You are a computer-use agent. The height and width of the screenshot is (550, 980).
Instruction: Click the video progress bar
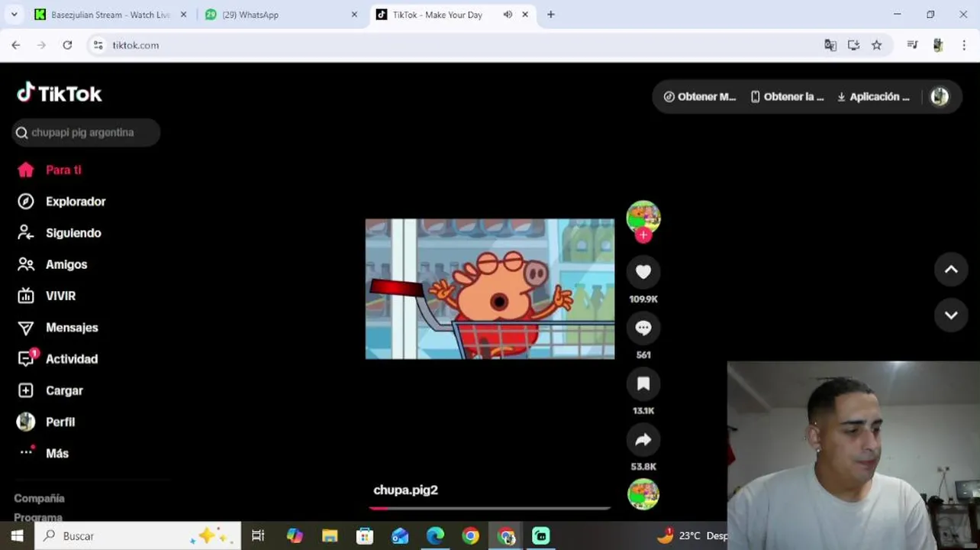coord(490,507)
